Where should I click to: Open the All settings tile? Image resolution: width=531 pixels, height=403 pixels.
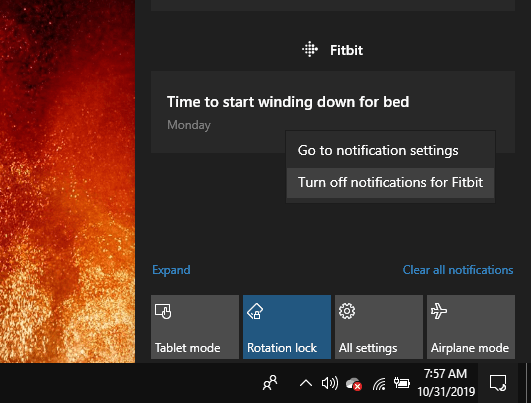pyautogui.click(x=379, y=327)
